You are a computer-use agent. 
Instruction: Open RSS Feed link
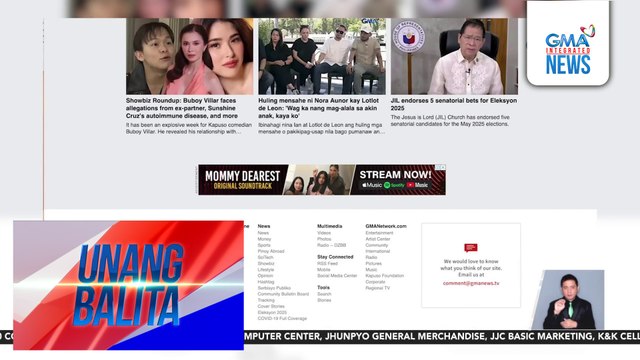(327, 263)
